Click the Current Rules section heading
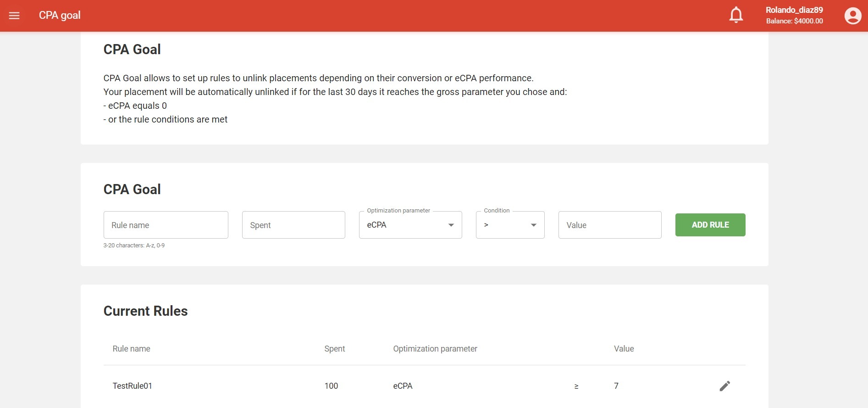This screenshot has height=408, width=868. pyautogui.click(x=145, y=311)
